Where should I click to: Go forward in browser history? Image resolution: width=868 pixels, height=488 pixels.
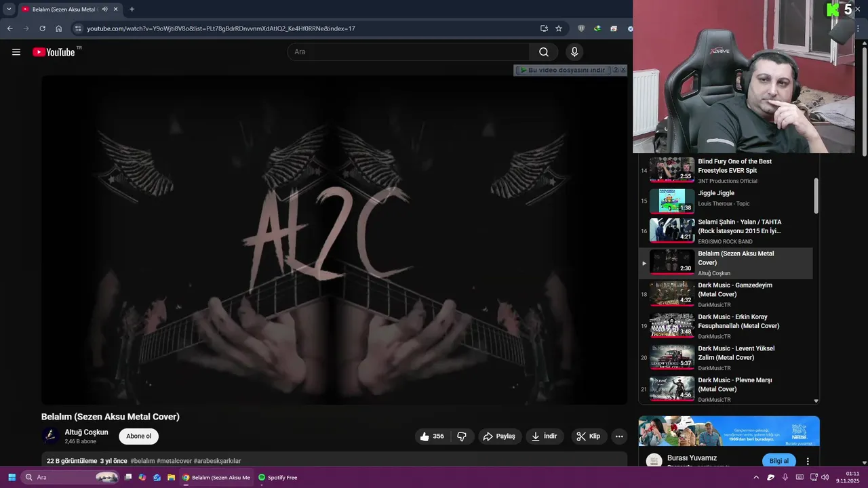tap(26, 28)
